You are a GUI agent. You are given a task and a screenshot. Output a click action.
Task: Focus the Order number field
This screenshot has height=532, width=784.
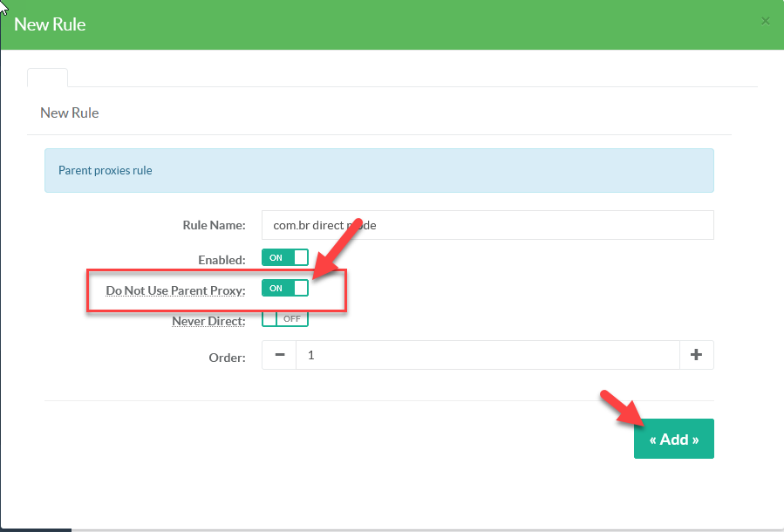click(487, 355)
